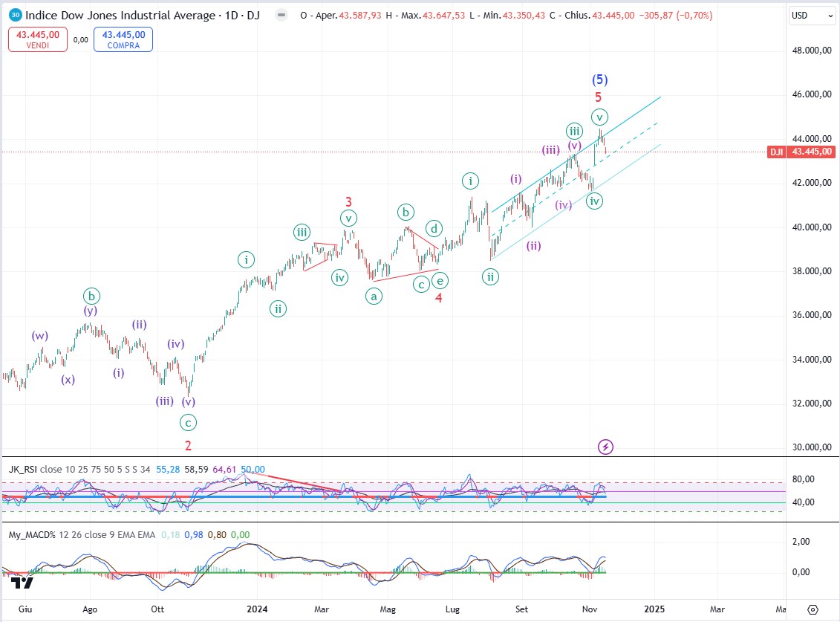Click the Dow Jones symbol logo icon
Screen dimensions: 840x622
tap(16, 15)
